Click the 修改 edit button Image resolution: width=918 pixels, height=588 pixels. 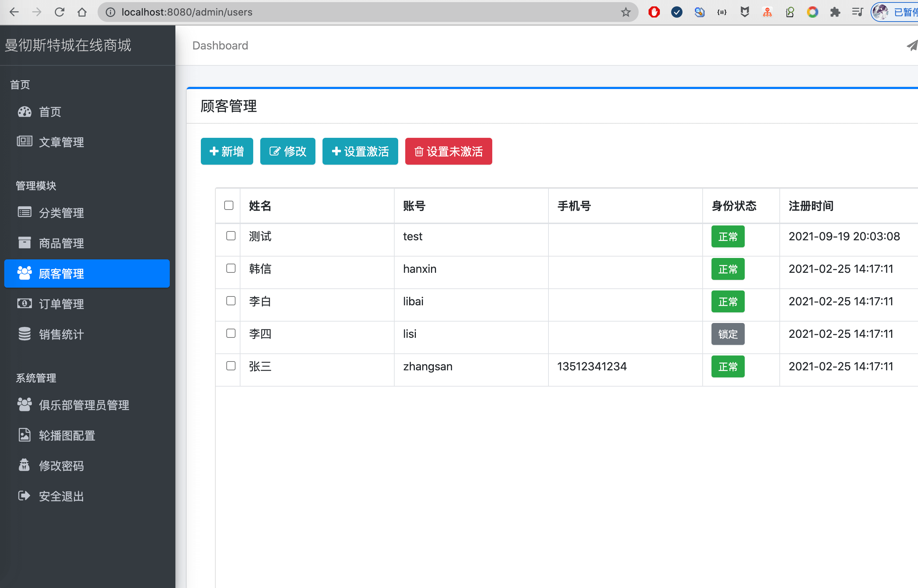tap(287, 151)
